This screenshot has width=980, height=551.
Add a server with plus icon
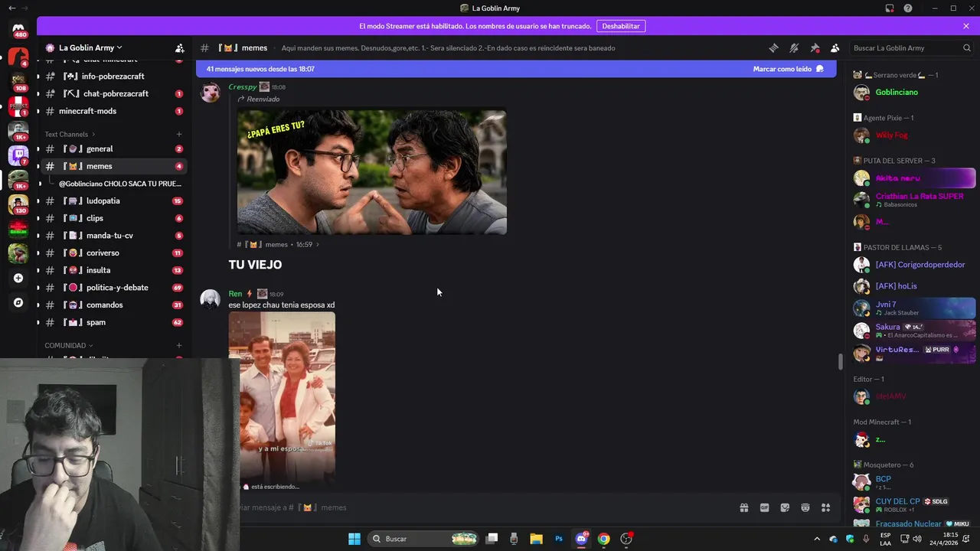pyautogui.click(x=18, y=278)
